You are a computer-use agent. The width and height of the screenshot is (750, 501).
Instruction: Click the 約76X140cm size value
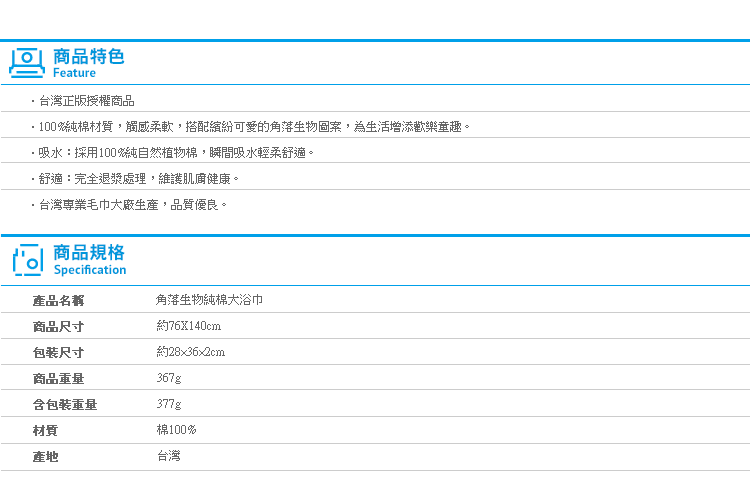(x=188, y=326)
